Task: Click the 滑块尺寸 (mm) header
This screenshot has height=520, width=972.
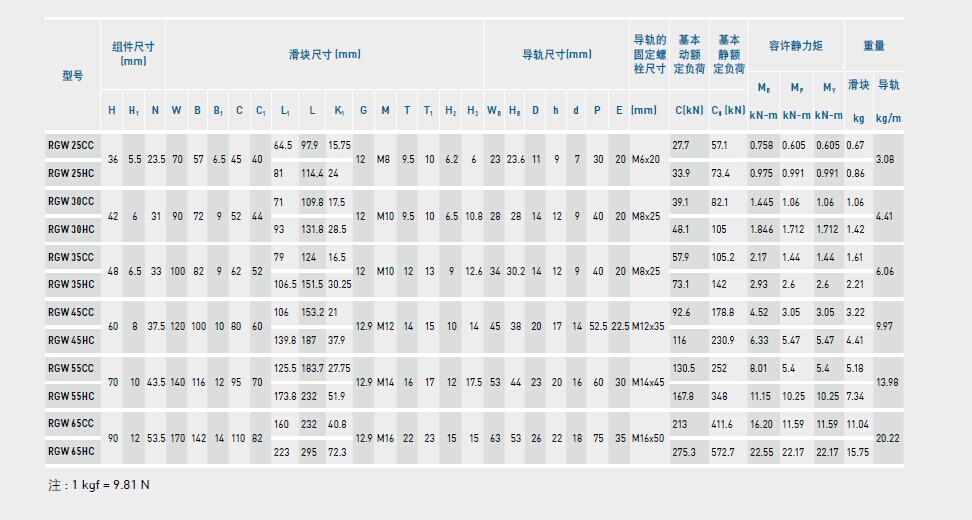Action: (324, 54)
